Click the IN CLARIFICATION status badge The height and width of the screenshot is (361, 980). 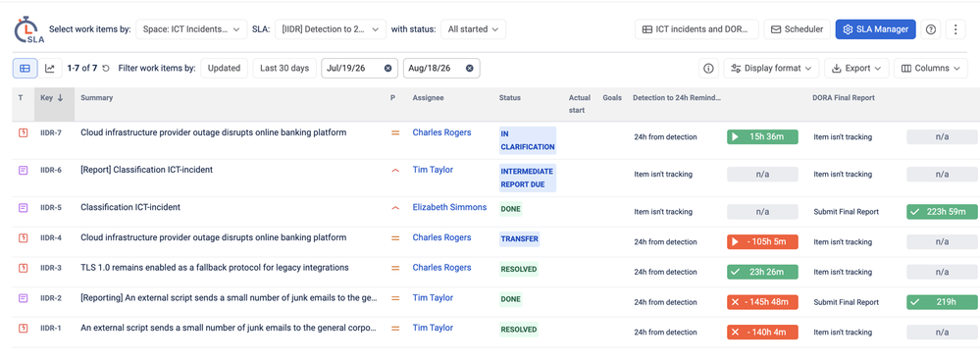pyautogui.click(x=528, y=140)
